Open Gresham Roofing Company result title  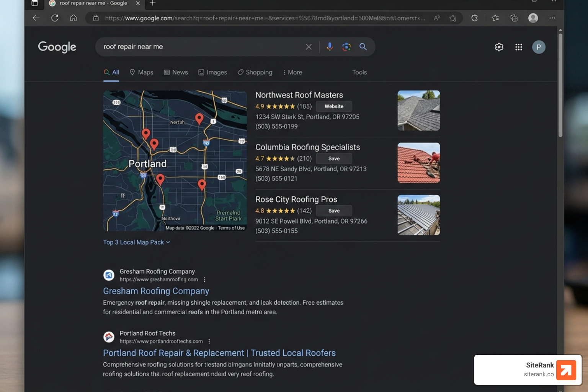tap(156, 291)
